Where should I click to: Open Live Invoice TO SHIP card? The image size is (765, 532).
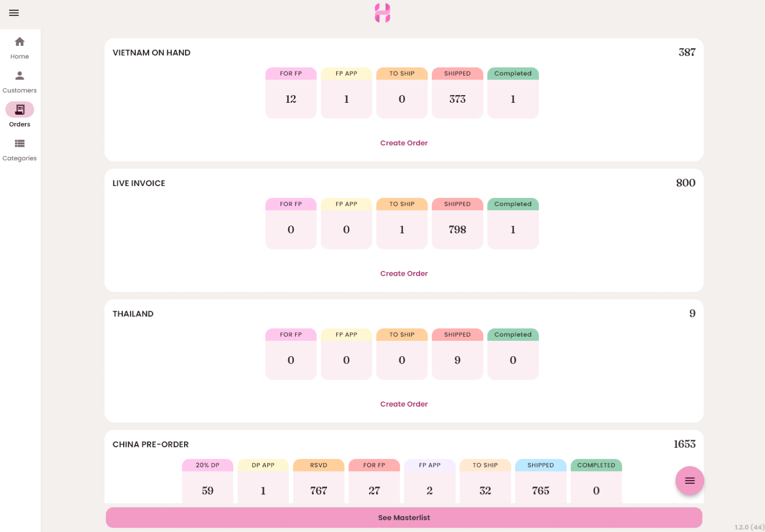coord(402,223)
